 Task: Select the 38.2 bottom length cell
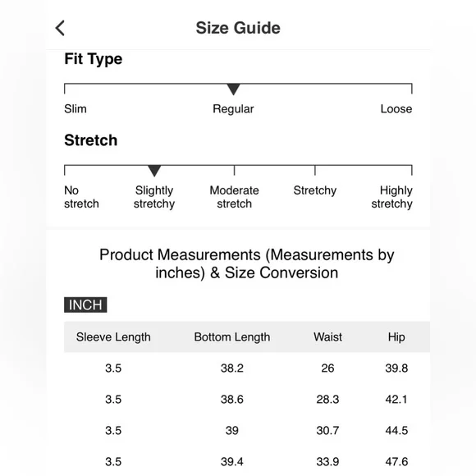point(232,368)
